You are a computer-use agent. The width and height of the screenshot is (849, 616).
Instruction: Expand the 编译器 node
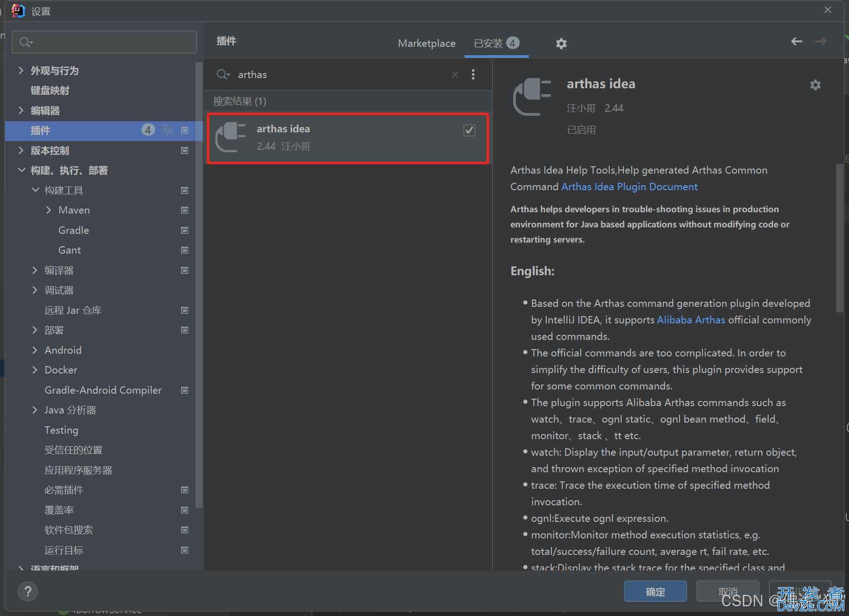(34, 271)
